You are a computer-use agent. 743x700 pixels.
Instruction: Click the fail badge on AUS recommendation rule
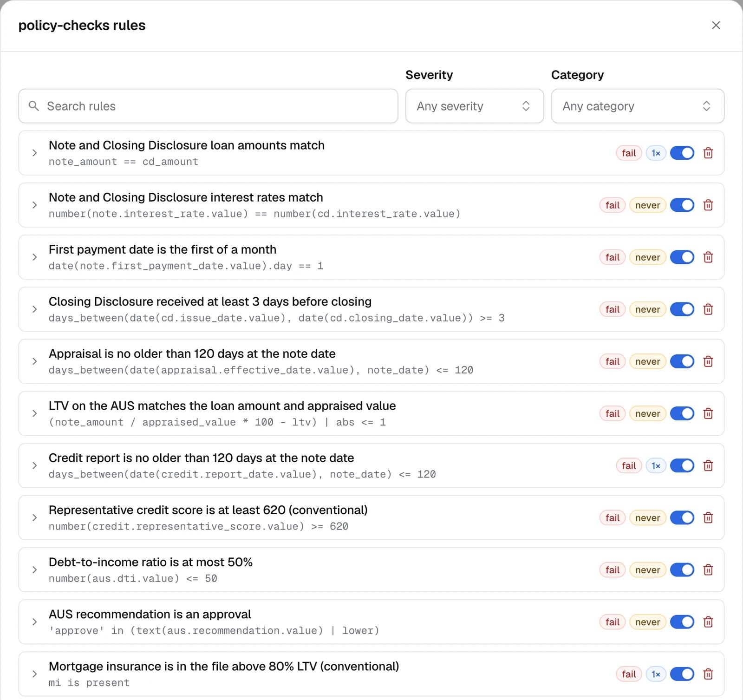pyautogui.click(x=613, y=622)
